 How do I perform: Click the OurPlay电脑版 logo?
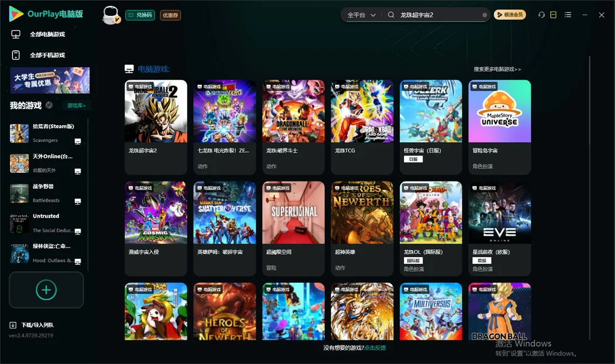coord(46,14)
